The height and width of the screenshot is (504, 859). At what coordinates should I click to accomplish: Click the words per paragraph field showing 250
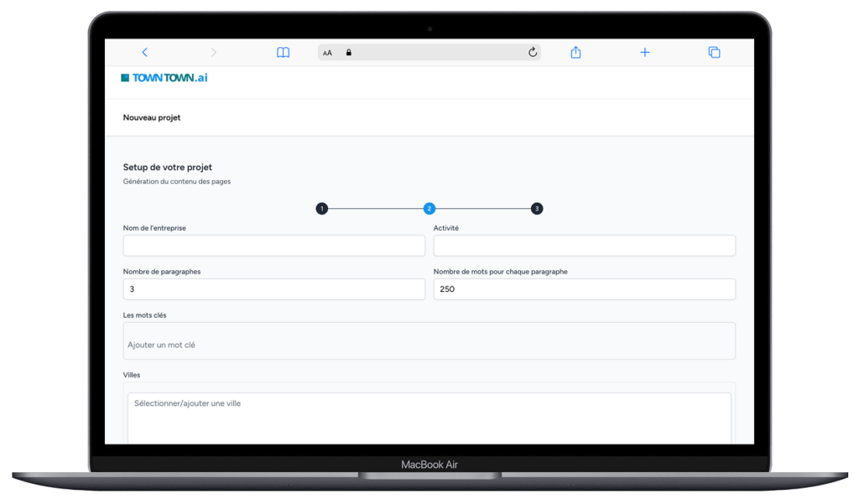[584, 289]
